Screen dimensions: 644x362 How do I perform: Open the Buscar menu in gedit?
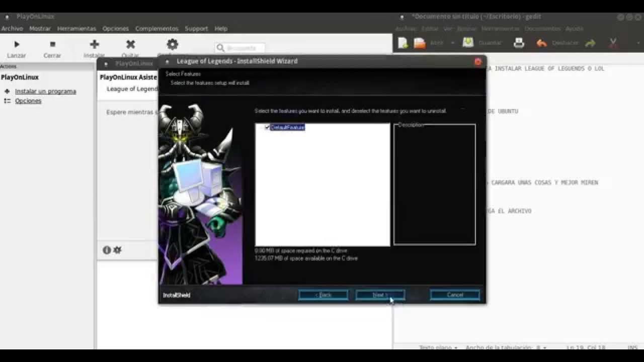click(x=467, y=29)
